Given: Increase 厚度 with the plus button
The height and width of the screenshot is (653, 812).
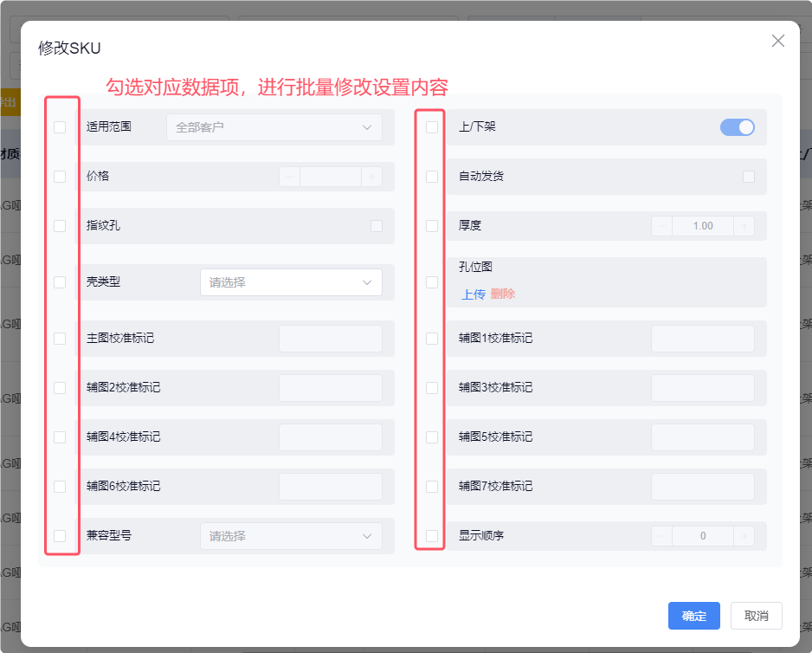Looking at the screenshot, I should (744, 226).
